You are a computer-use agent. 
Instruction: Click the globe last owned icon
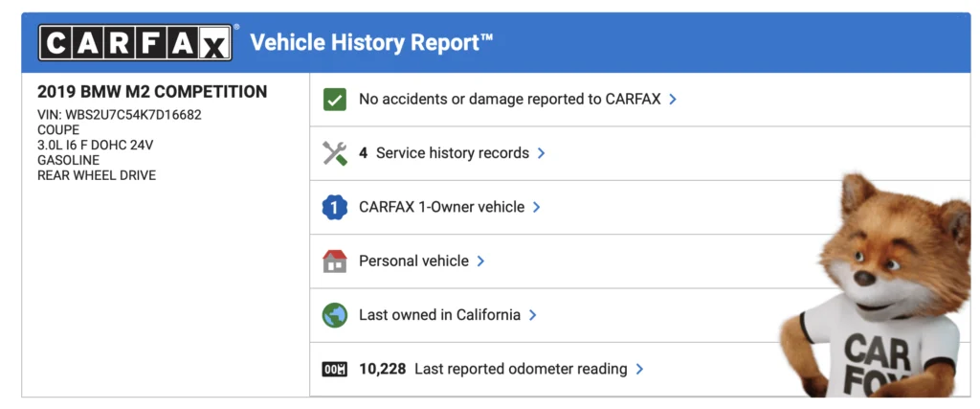(x=334, y=314)
